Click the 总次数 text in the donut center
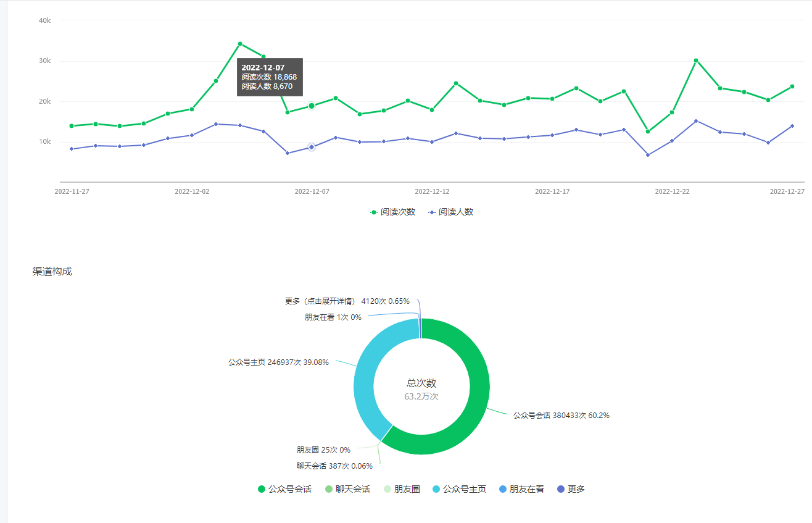Screen dimensions: 812x523 pyautogui.click(x=421, y=383)
